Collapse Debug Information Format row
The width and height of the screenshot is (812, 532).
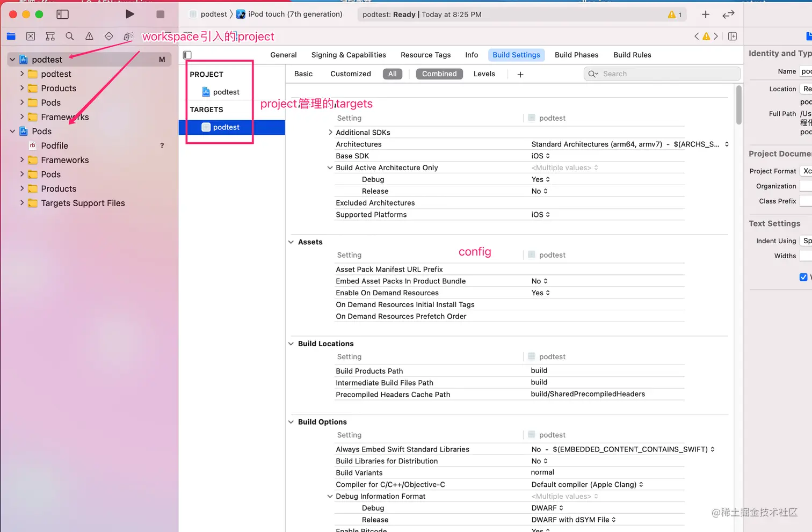tap(330, 496)
